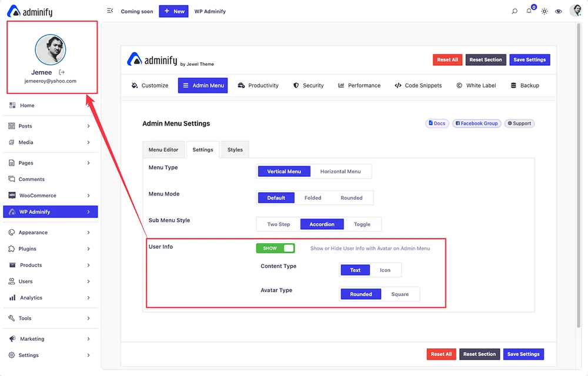Click the + New button
588x376 pixels.
[173, 11]
